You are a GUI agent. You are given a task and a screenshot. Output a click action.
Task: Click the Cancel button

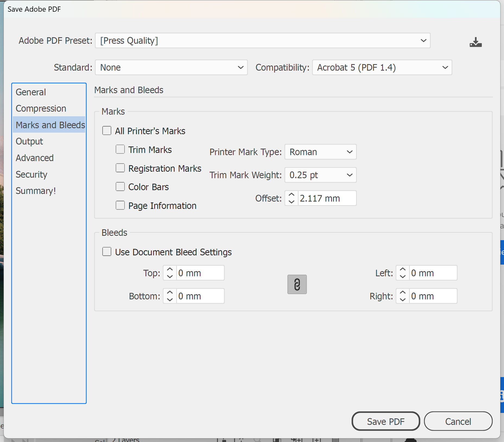(x=458, y=421)
